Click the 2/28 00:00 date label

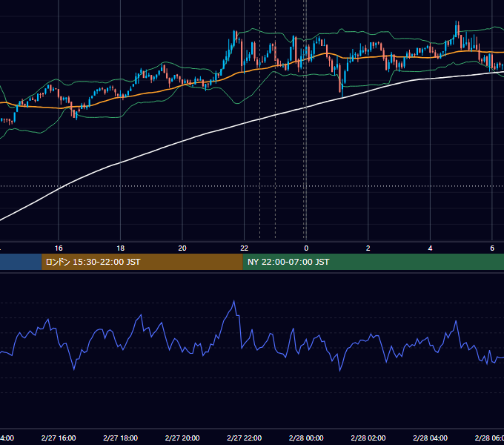[306, 438]
